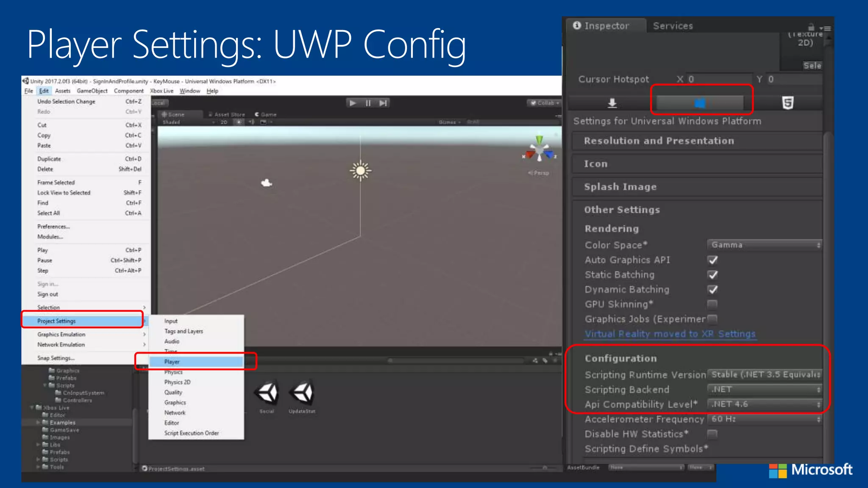The image size is (868, 488).
Task: Switch to the Game view tab
Action: tap(265, 114)
